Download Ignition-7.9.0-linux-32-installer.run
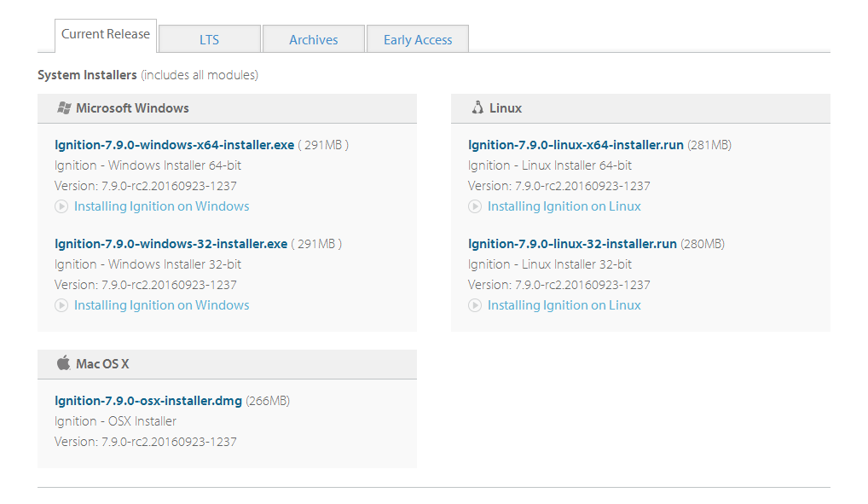 [572, 244]
